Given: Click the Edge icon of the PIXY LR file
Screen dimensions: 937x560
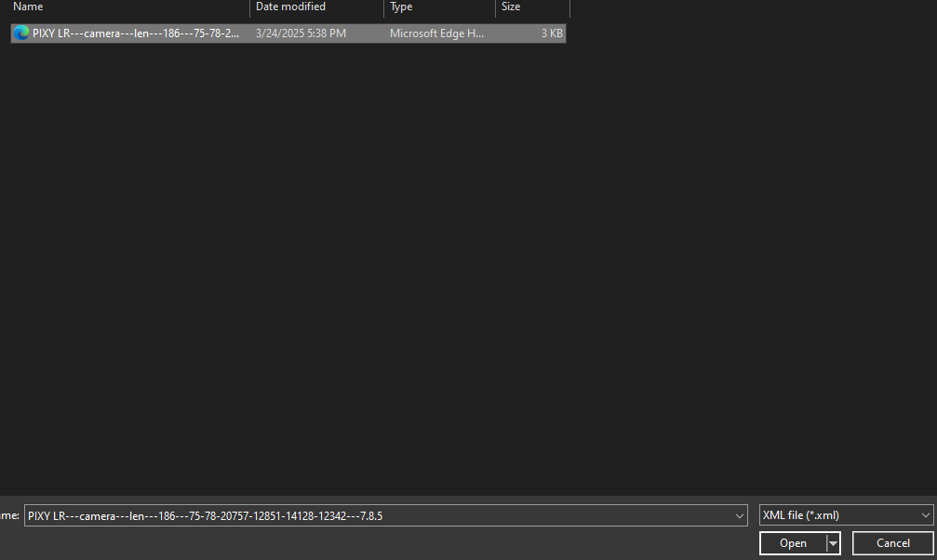Looking at the screenshot, I should coord(21,33).
